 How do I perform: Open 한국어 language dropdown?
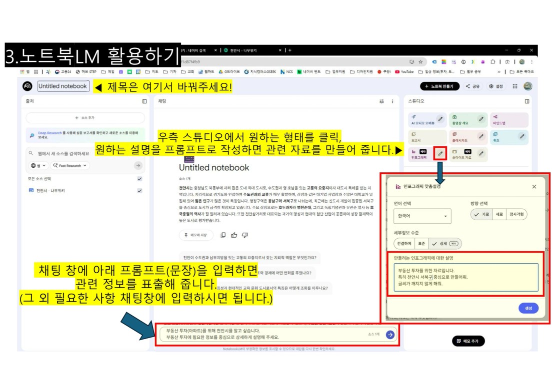tap(422, 216)
